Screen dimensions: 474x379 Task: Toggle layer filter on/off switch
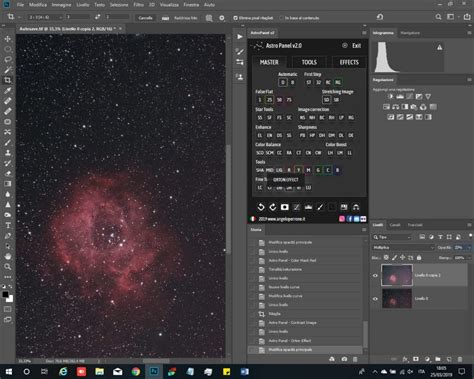pyautogui.click(x=470, y=236)
